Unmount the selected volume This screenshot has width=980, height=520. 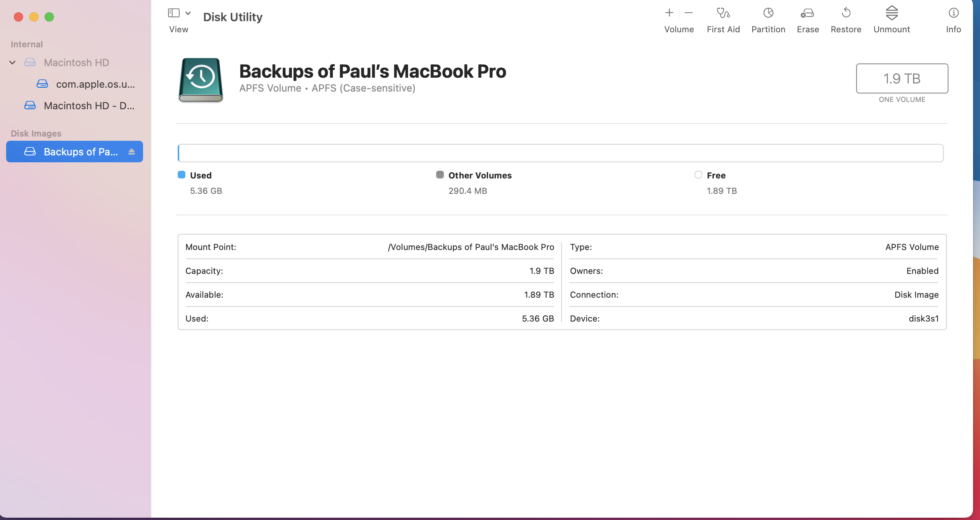[x=892, y=13]
